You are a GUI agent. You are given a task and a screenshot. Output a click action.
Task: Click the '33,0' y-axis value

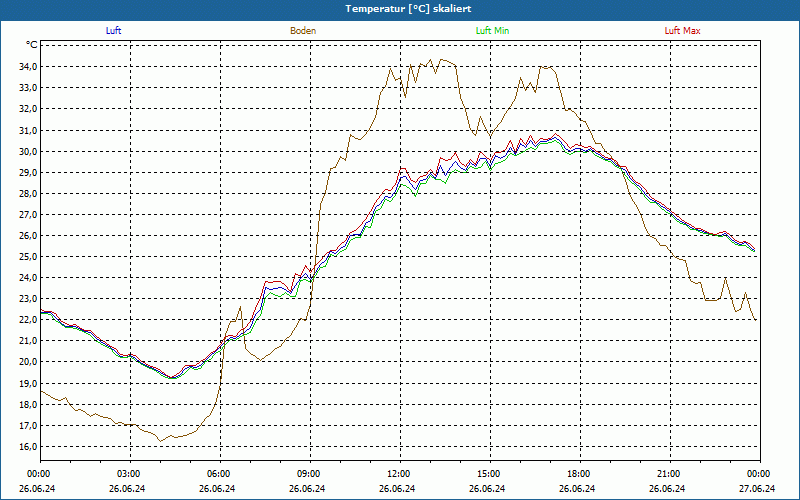click(28, 88)
